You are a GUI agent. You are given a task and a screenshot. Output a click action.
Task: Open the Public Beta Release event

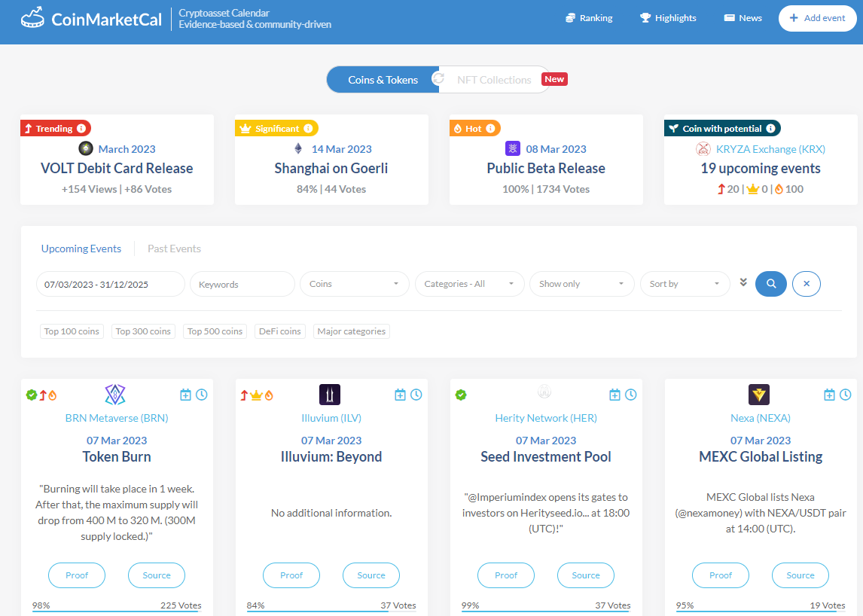point(546,169)
